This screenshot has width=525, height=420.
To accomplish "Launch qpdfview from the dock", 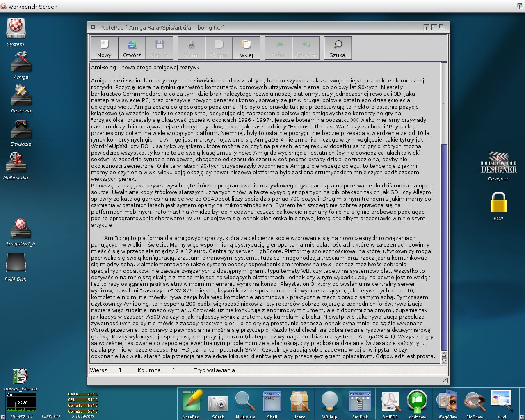I will [x=417, y=404].
